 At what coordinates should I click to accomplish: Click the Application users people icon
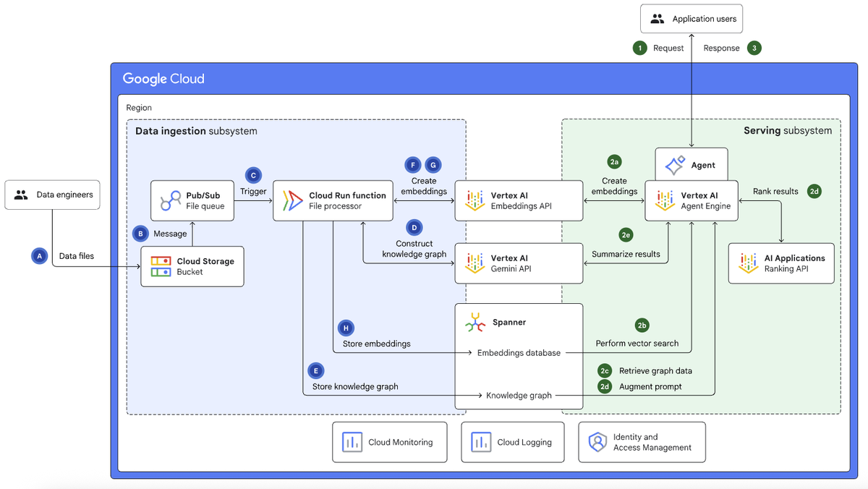pyautogui.click(x=657, y=18)
